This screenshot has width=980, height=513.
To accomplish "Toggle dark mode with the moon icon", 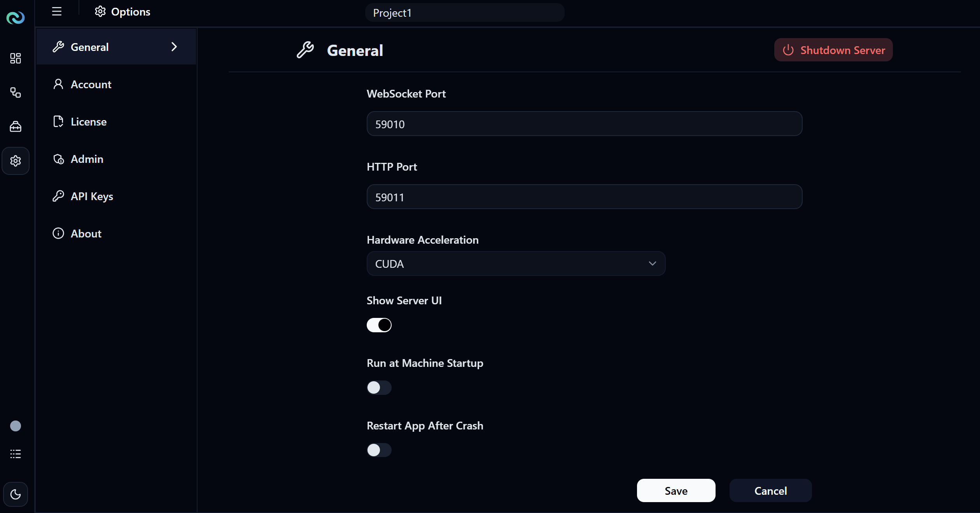I will point(16,494).
